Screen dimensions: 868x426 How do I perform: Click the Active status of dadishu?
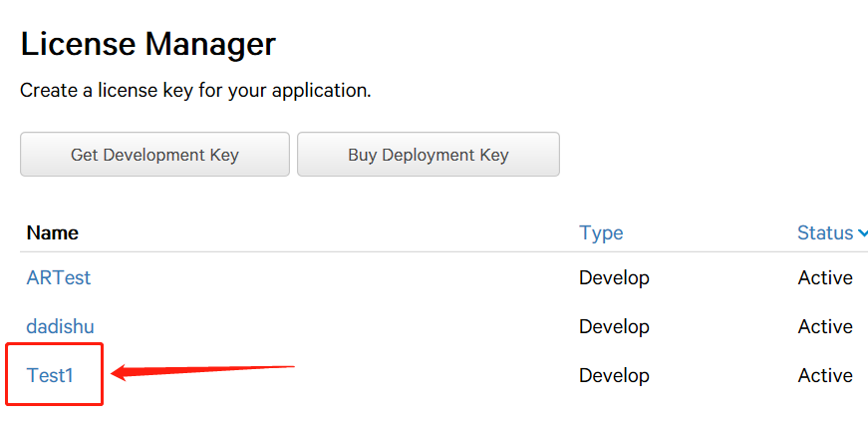(x=825, y=326)
